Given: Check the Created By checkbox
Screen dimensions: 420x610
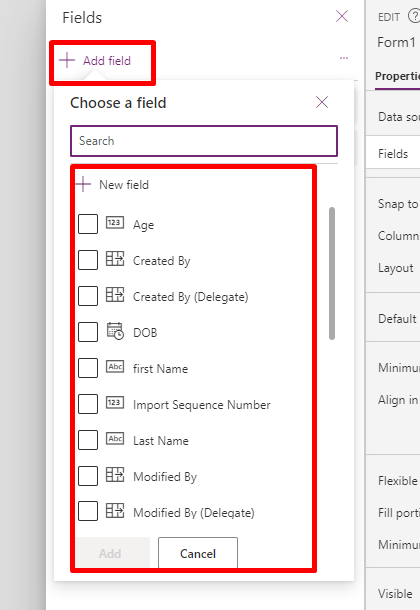Looking at the screenshot, I should [x=88, y=260].
